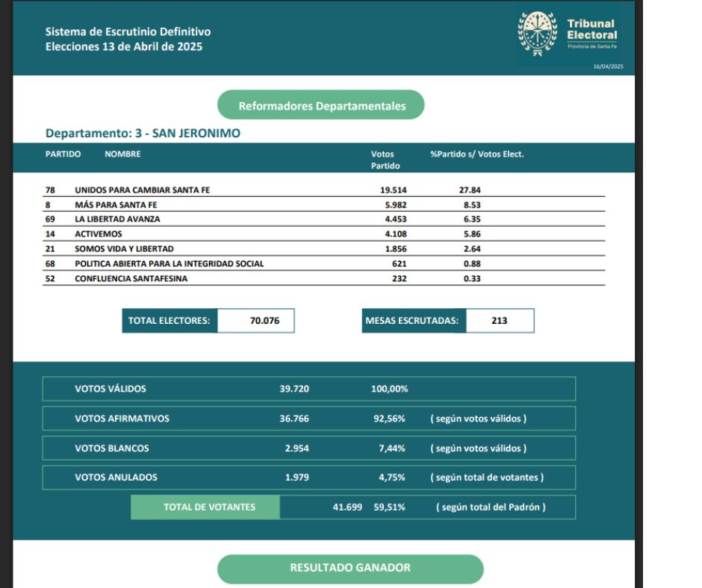Click the VOTOS BLANCOS row
Viewport: 702px width, 588px height.
[x=308, y=448]
